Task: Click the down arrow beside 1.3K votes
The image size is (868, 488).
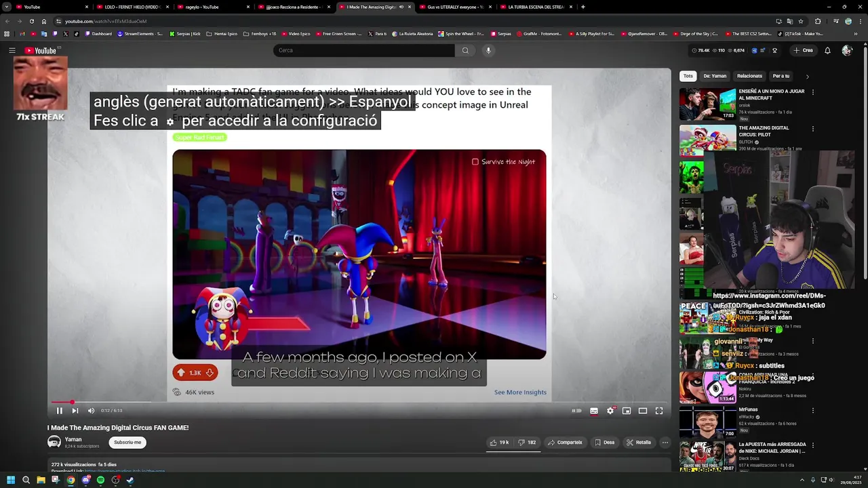Action: (210, 373)
